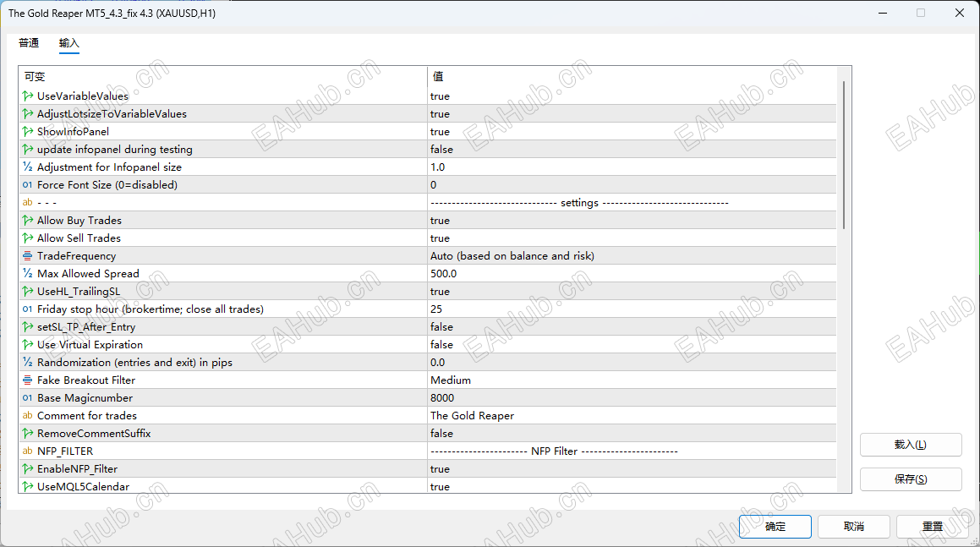
Task: Click the ab icon of the settings separator row
Action: coord(28,203)
